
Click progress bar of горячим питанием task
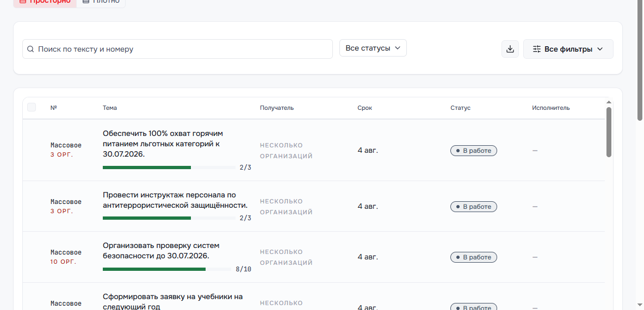169,168
